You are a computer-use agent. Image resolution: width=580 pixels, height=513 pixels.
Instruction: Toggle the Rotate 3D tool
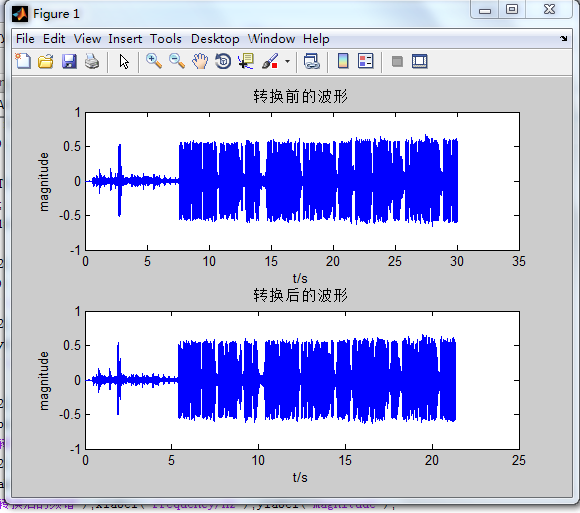pos(223,61)
